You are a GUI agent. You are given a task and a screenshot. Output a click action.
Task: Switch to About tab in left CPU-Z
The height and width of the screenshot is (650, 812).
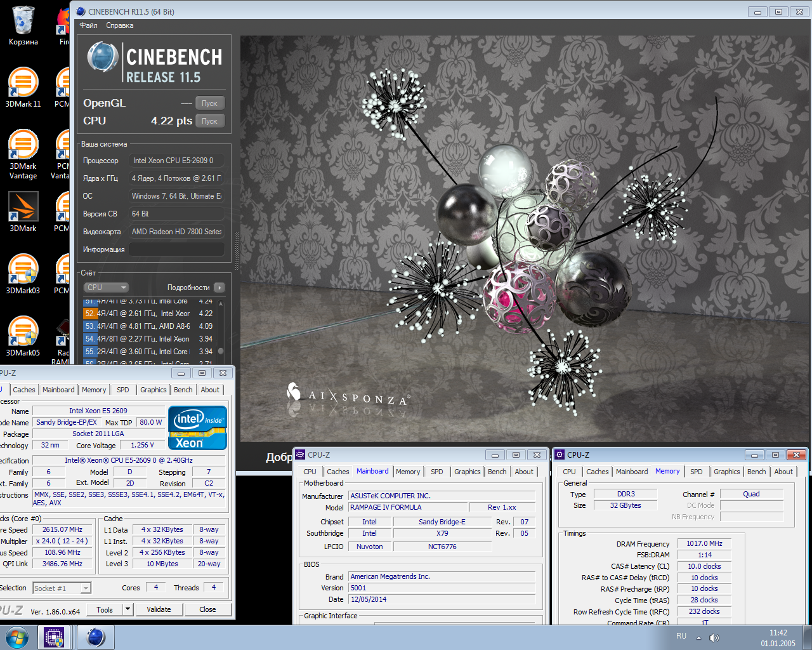point(210,390)
